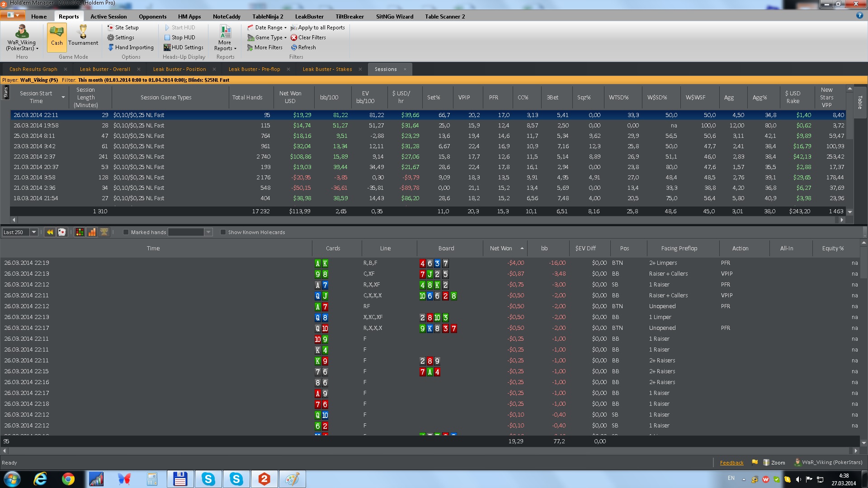
Task: Click the colored grid matrix icon
Action: click(x=80, y=232)
